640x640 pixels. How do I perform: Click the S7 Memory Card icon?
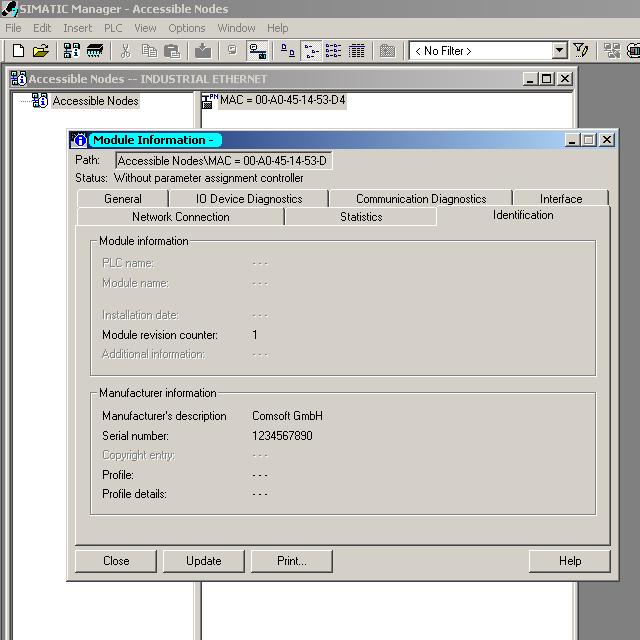95,51
